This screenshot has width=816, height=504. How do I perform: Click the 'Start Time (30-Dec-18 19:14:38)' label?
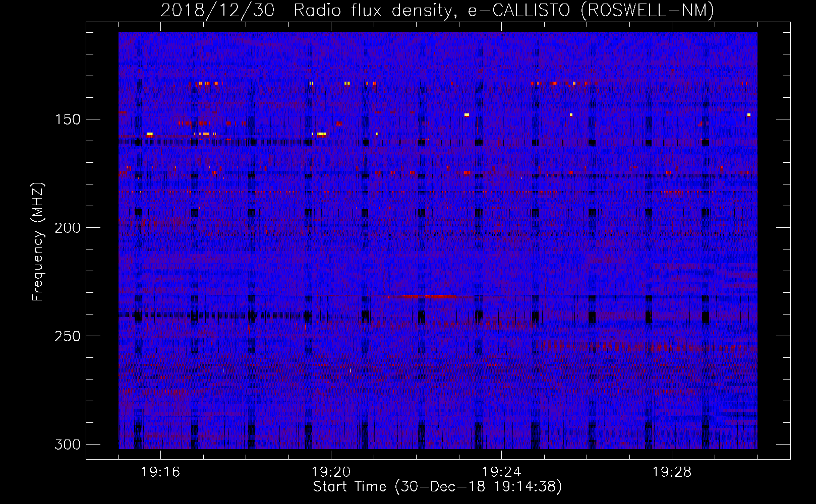[437, 487]
